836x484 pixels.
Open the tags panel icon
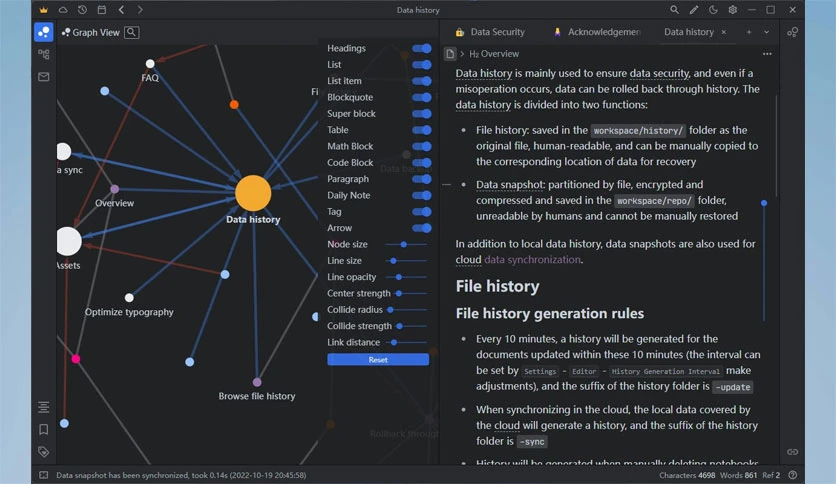[x=44, y=451]
